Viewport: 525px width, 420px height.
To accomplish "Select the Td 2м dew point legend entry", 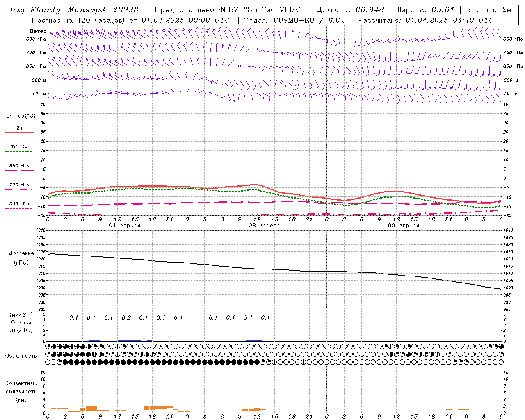I will tap(19, 147).
